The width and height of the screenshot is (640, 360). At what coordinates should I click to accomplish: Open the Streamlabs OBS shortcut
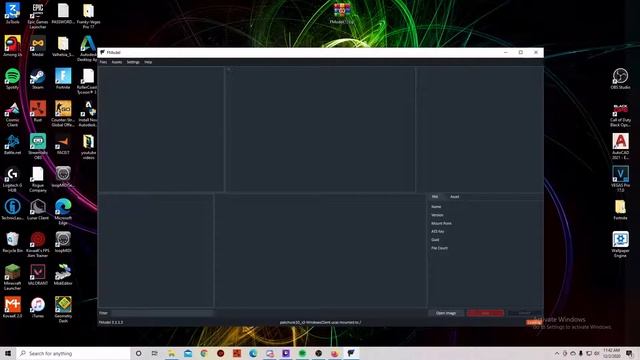pyautogui.click(x=38, y=147)
